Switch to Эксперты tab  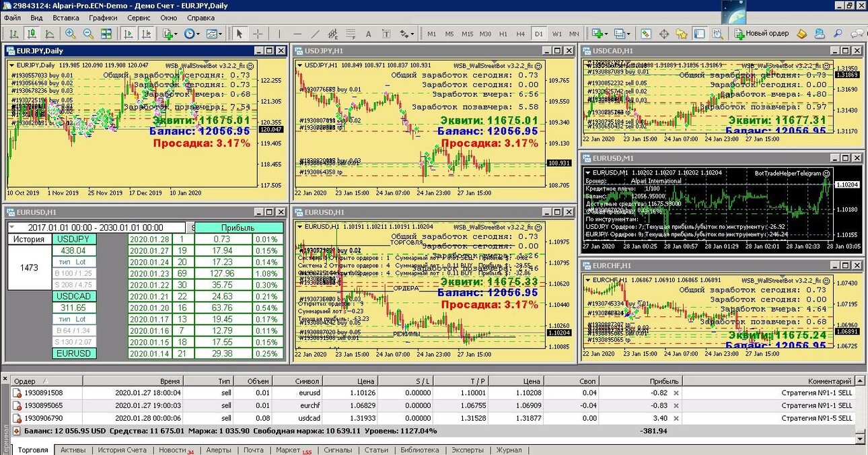click(467, 450)
